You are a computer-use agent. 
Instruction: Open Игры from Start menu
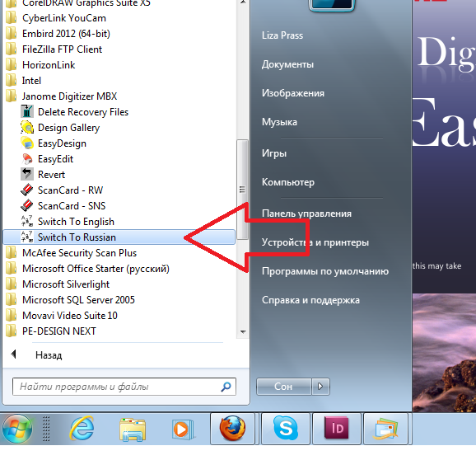[x=274, y=153]
